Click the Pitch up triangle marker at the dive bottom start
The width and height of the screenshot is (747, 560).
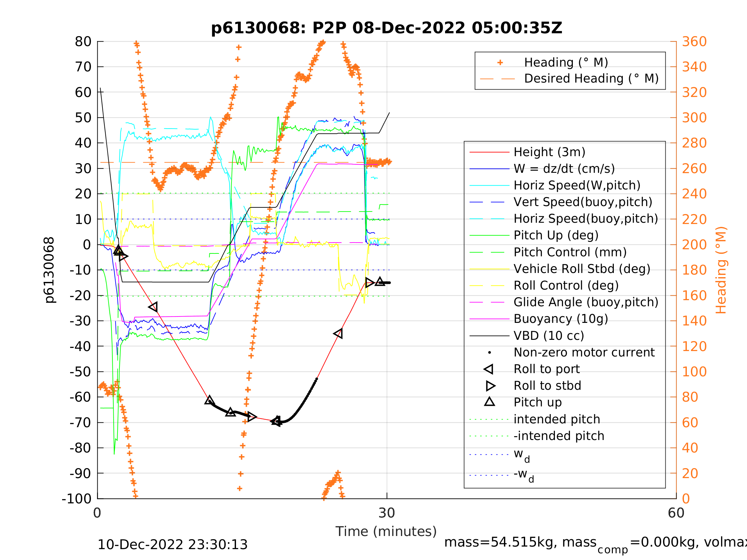tap(209, 400)
